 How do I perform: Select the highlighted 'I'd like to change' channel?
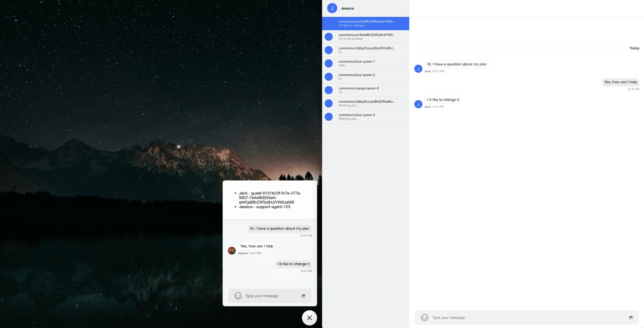(x=365, y=23)
